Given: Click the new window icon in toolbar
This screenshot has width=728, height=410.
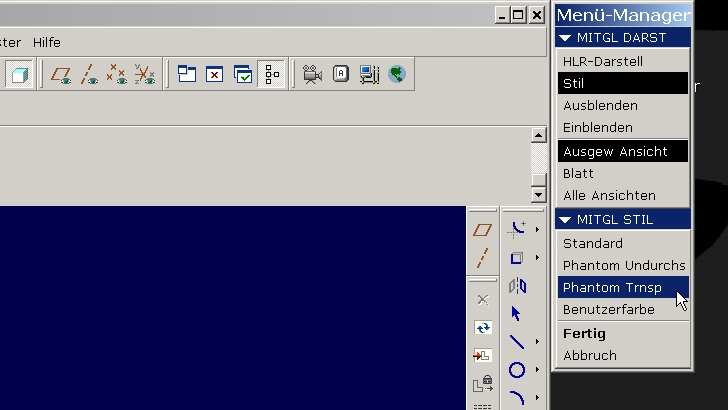Looking at the screenshot, I should coord(187,74).
